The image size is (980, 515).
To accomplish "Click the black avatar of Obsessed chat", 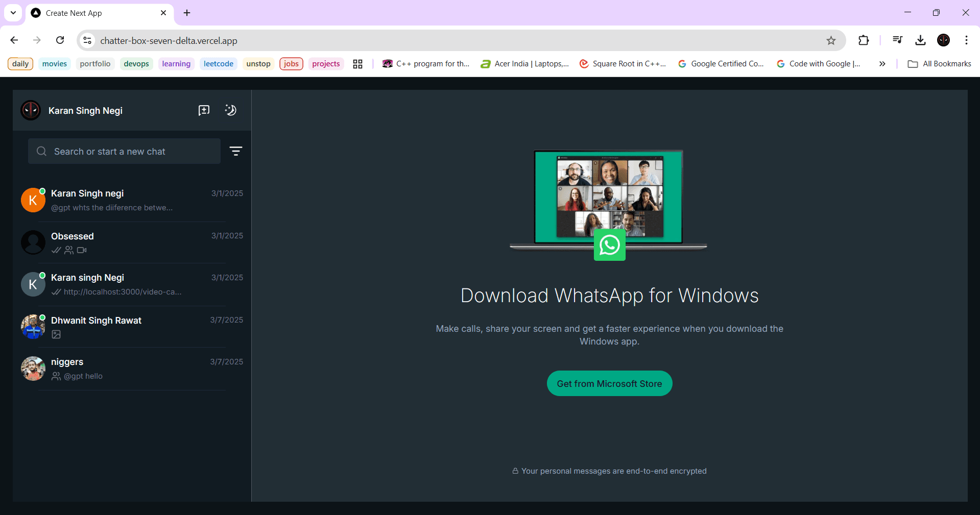I will [x=33, y=242].
